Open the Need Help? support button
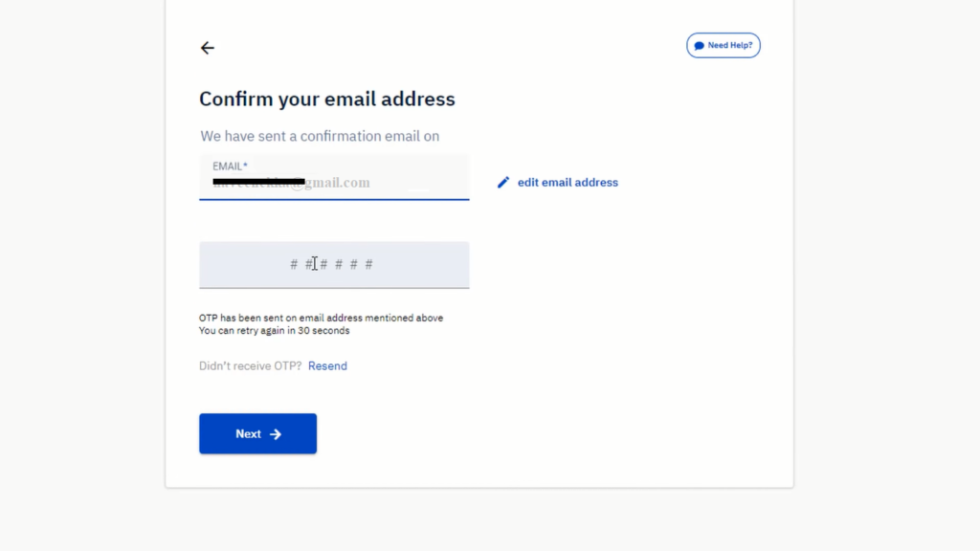The width and height of the screenshot is (980, 551). point(724,46)
